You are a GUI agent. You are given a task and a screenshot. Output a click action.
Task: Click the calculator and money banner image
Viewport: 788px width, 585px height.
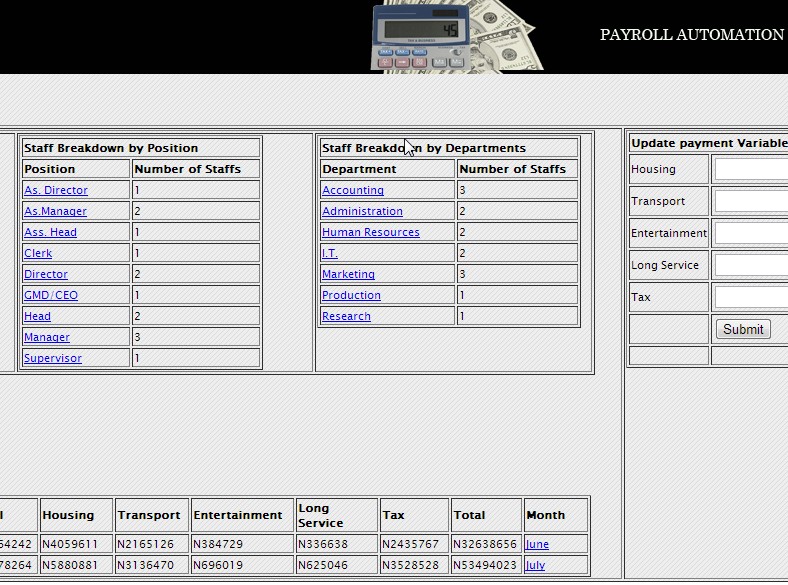point(456,37)
